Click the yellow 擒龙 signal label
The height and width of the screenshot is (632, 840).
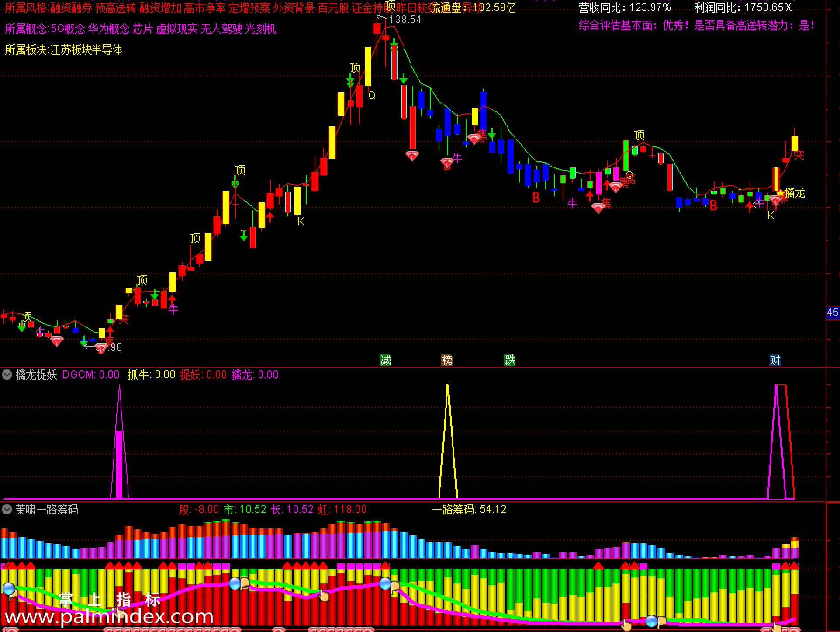tap(795, 193)
